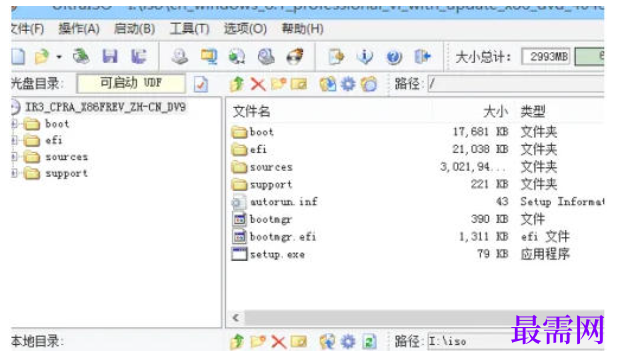Click the Save As icon
This screenshot has height=361, width=623.
(139, 56)
